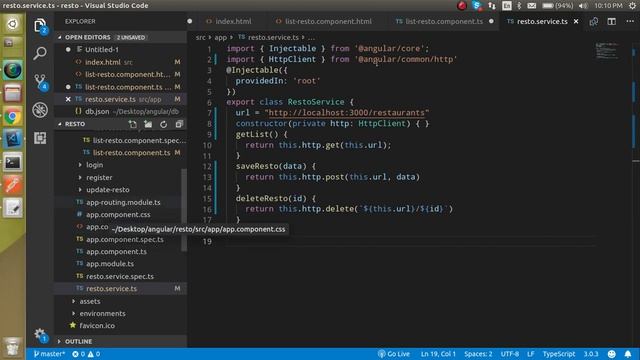This screenshot has width=640, height=360.
Task: Open the Manage gear in activity bar
Action: (40, 335)
